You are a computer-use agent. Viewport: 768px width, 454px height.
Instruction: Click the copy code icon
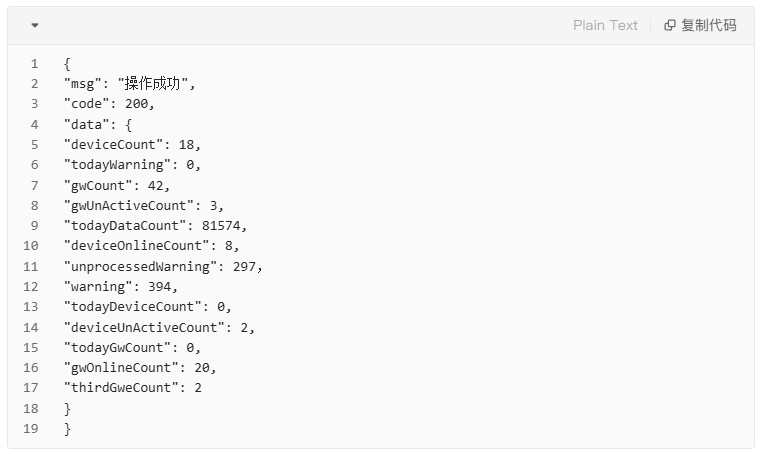click(x=670, y=25)
